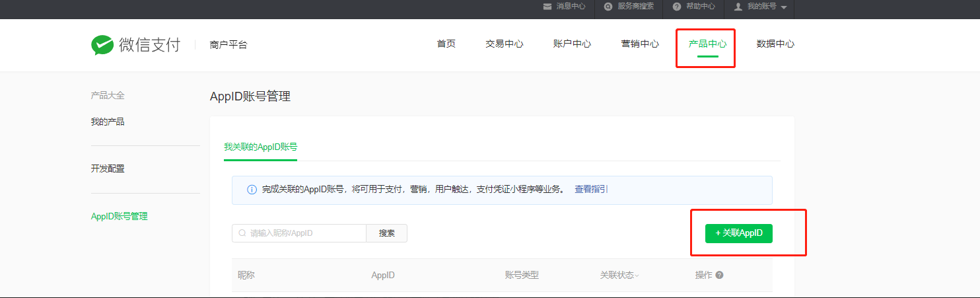Click the 商户平台 label in the header

point(228,45)
